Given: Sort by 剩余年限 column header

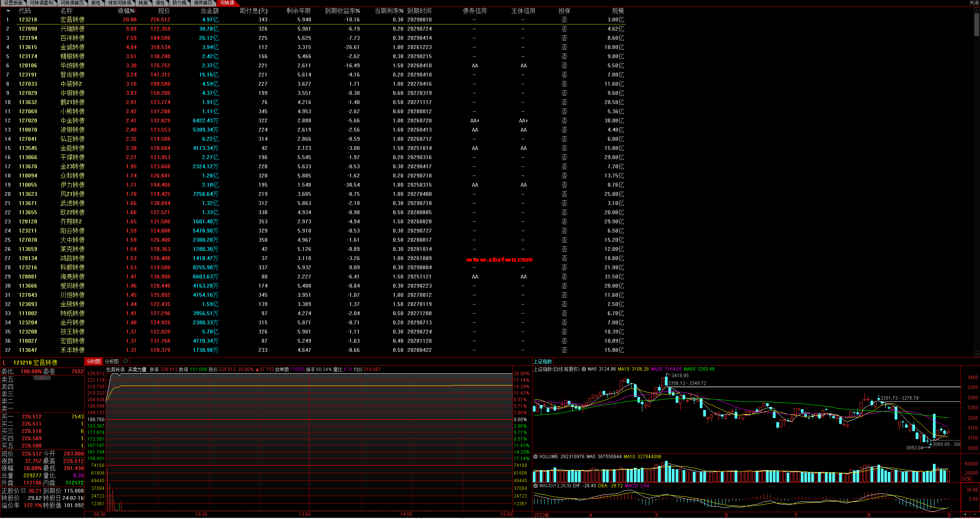Looking at the screenshot, I should pyautogui.click(x=299, y=11).
